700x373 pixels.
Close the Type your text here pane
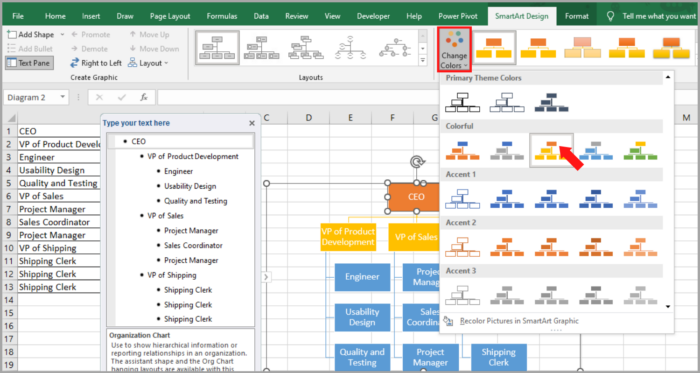click(x=252, y=123)
